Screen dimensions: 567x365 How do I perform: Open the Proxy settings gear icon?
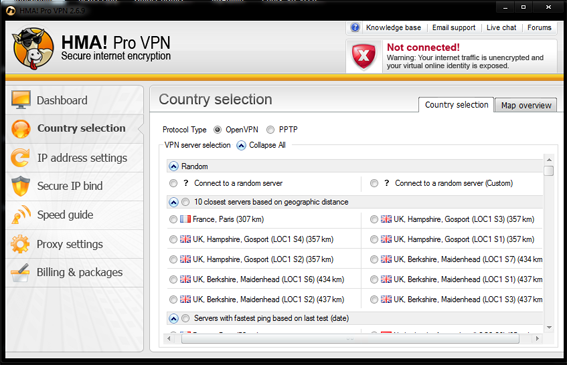[x=20, y=244]
